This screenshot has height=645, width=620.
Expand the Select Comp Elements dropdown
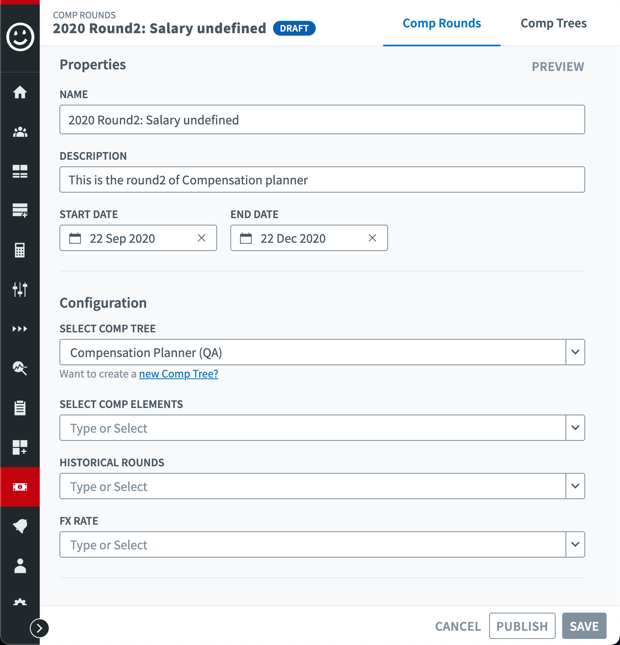click(x=575, y=428)
